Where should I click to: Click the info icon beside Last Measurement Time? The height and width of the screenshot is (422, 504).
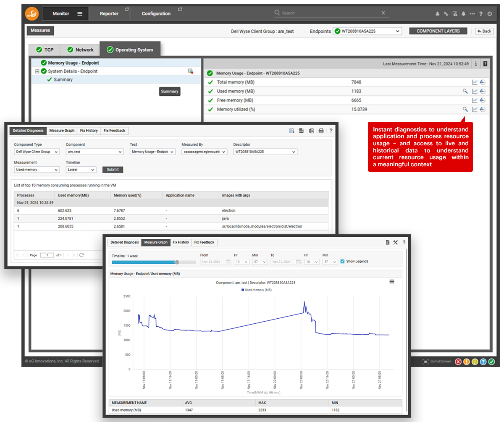coord(476,64)
